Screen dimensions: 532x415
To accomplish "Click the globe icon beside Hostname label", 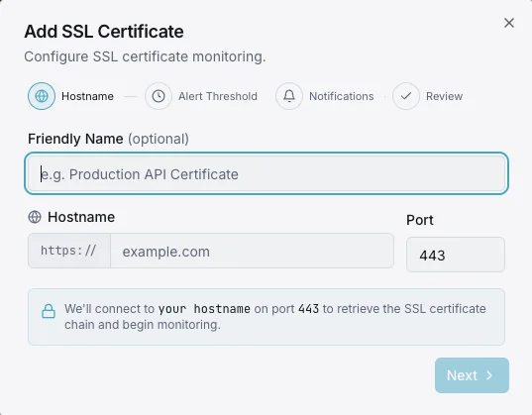I will coord(35,217).
